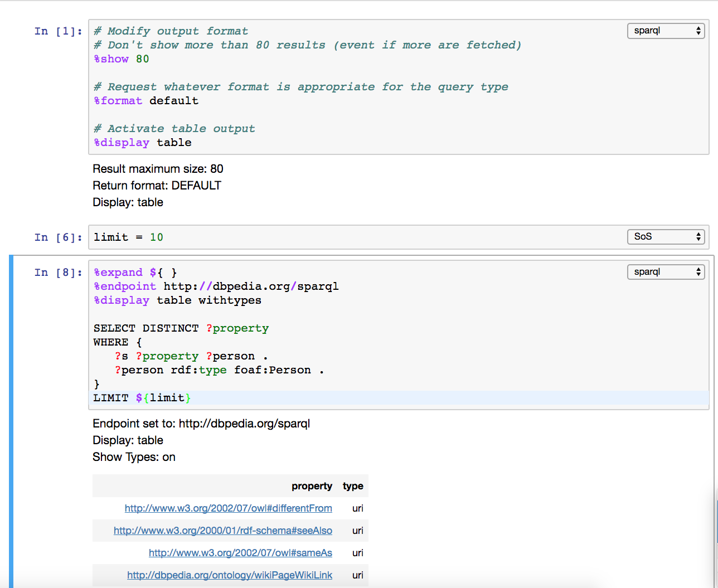The height and width of the screenshot is (588, 718).
Task: Click inside the limit = 10 code cell
Action: [x=128, y=237]
